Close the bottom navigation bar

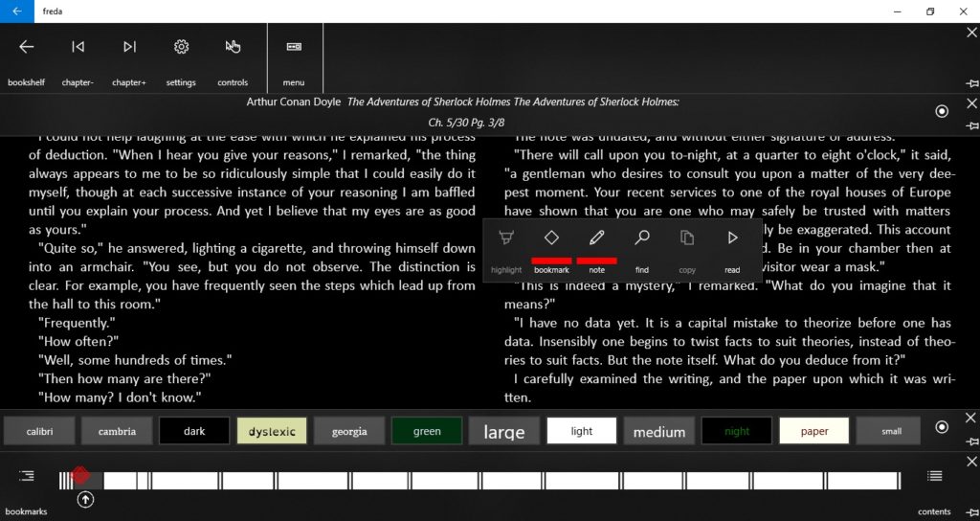click(x=972, y=462)
